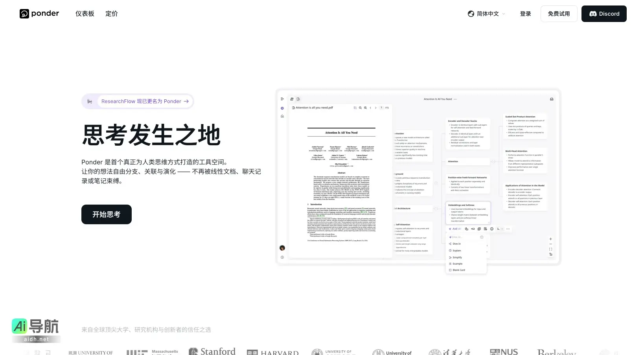Screen dimensions: 644x355
Task: Toggle the sidebar with the hamburger icon
Action: (281, 99)
